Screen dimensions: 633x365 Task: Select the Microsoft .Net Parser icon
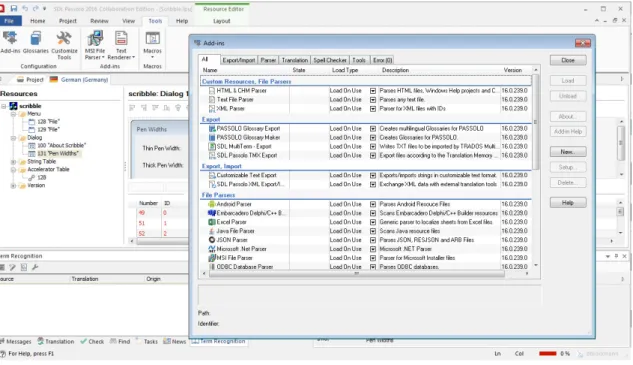coord(212,249)
